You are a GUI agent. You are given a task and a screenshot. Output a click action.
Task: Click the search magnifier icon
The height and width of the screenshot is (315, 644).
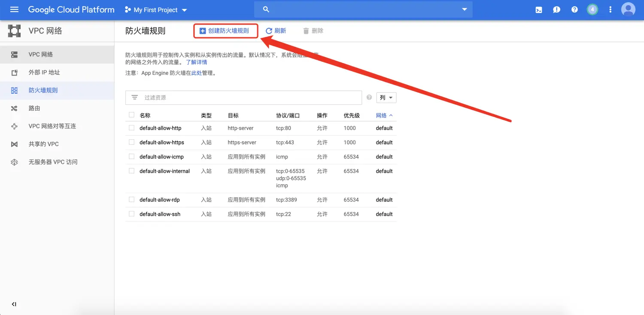click(x=266, y=9)
